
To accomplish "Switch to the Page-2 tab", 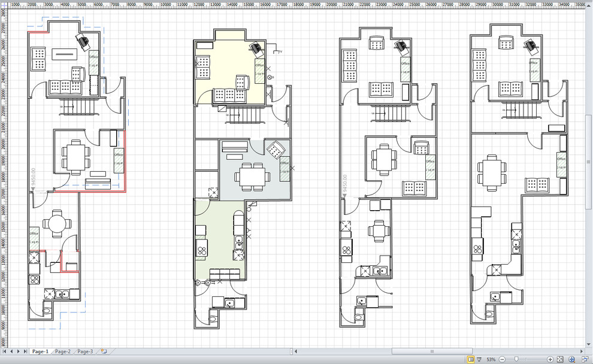I will click(63, 351).
